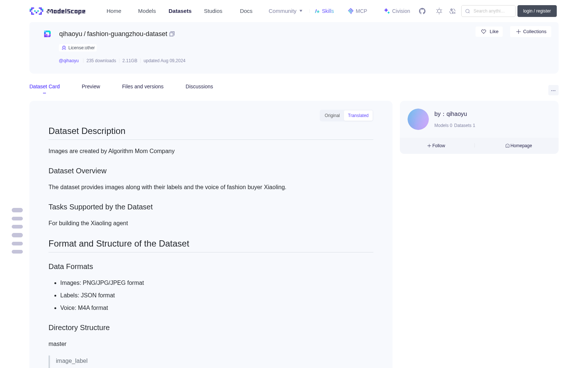Open the @qihaoyu profile link

point(69,61)
